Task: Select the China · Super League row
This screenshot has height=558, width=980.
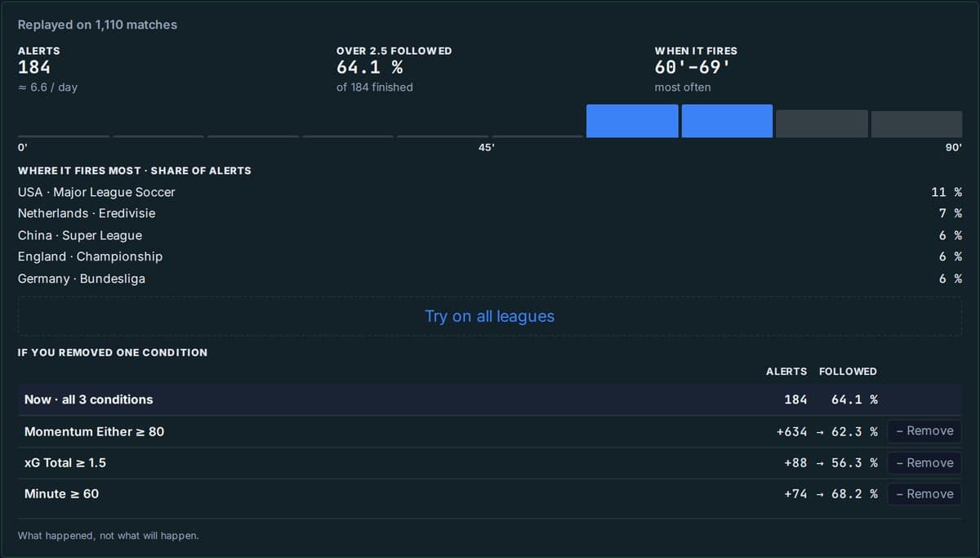Action: (x=489, y=235)
